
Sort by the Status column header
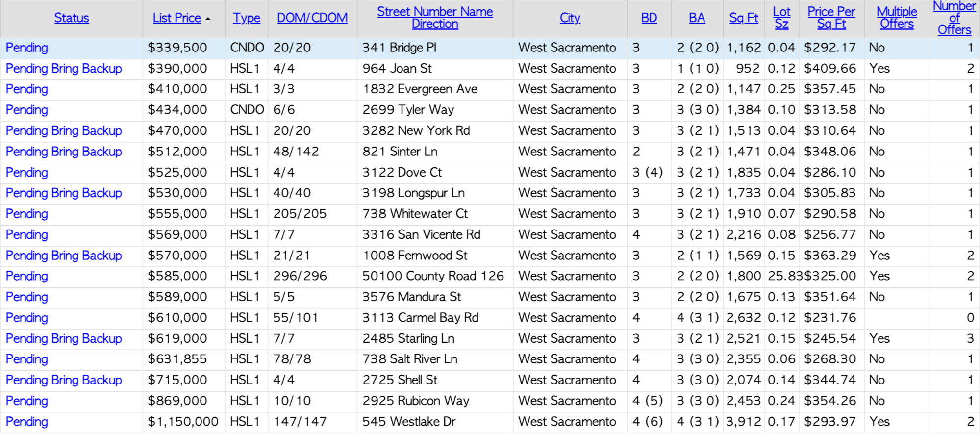[72, 18]
